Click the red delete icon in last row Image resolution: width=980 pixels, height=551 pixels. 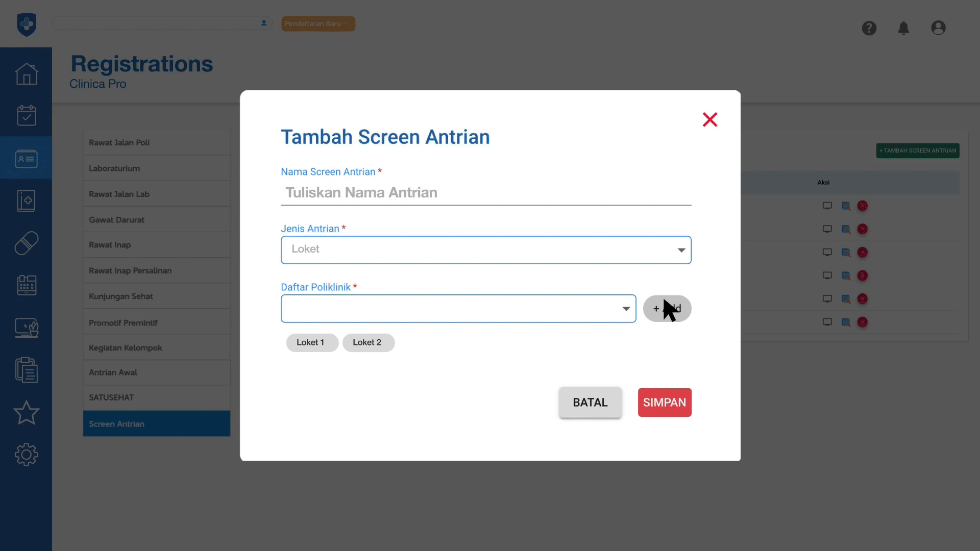pyautogui.click(x=862, y=322)
